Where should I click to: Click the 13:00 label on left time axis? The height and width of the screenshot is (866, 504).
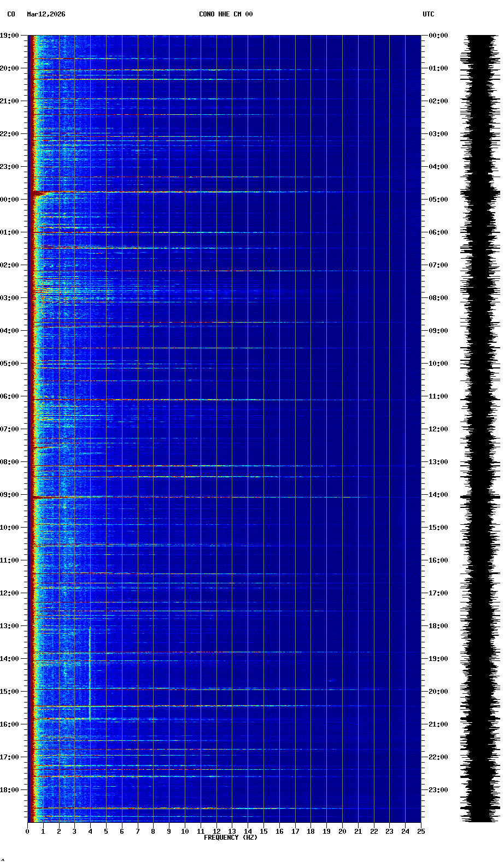tap(10, 626)
